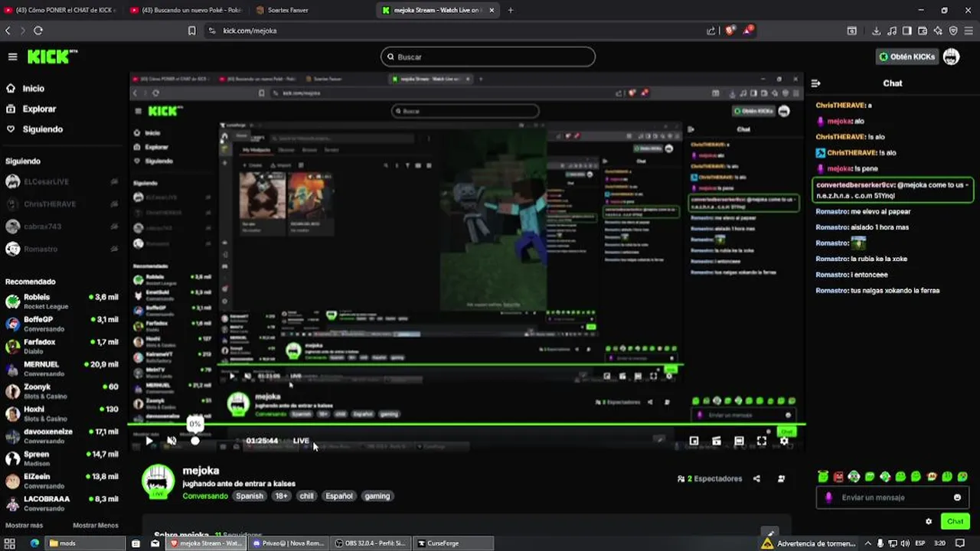
Task: Open chat settings gear
Action: coord(929,522)
